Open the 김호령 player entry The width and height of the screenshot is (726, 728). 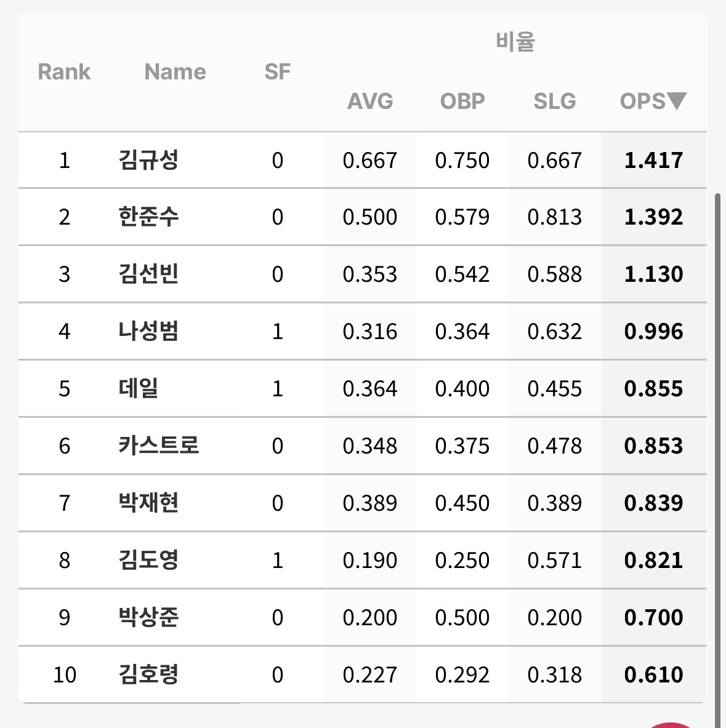(x=148, y=675)
